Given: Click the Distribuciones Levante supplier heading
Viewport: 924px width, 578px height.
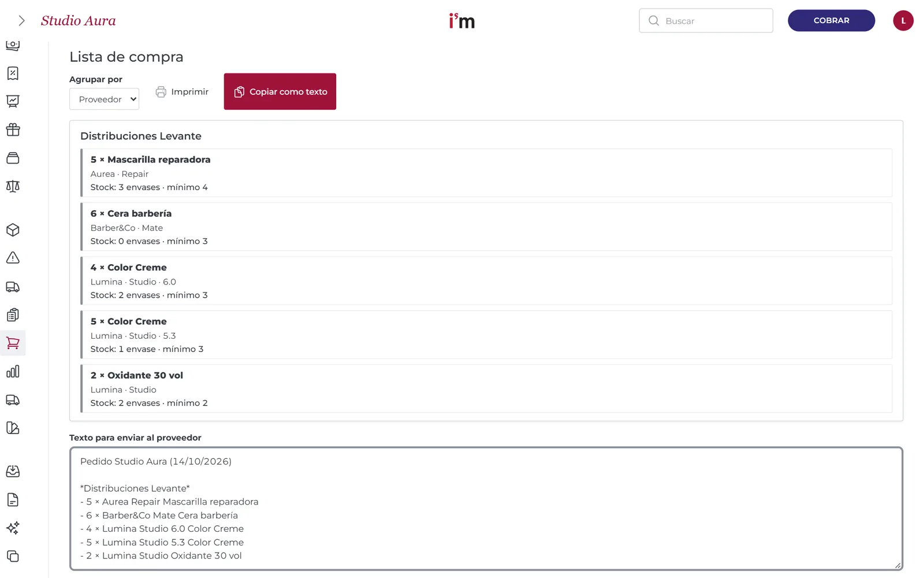Looking at the screenshot, I should [141, 136].
